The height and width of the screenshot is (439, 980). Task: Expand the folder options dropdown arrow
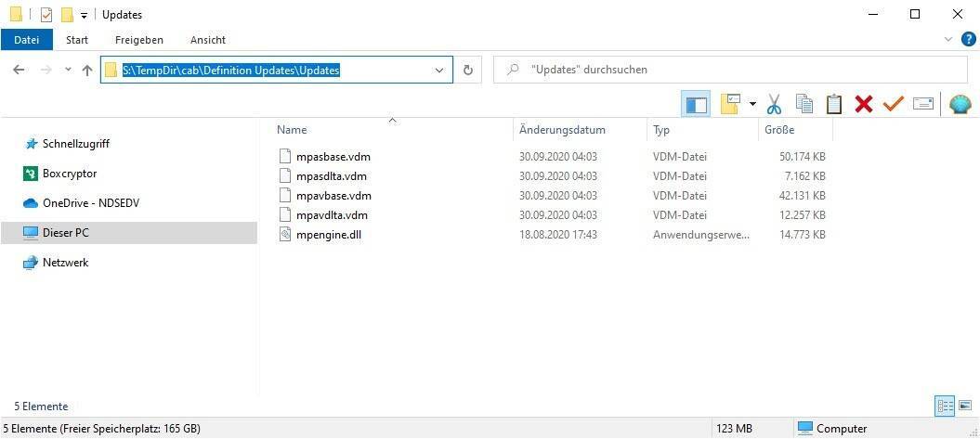(752, 104)
